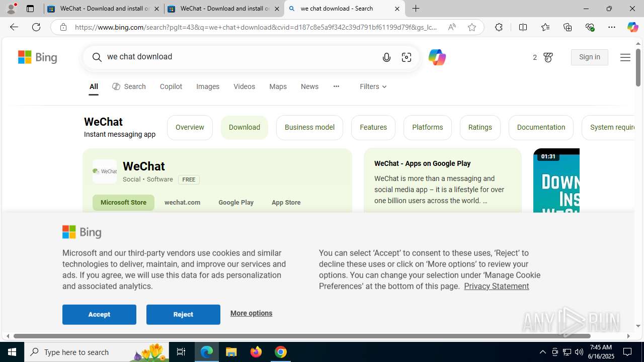Open the Favorites list icon
The image size is (644, 362).
click(x=545, y=27)
